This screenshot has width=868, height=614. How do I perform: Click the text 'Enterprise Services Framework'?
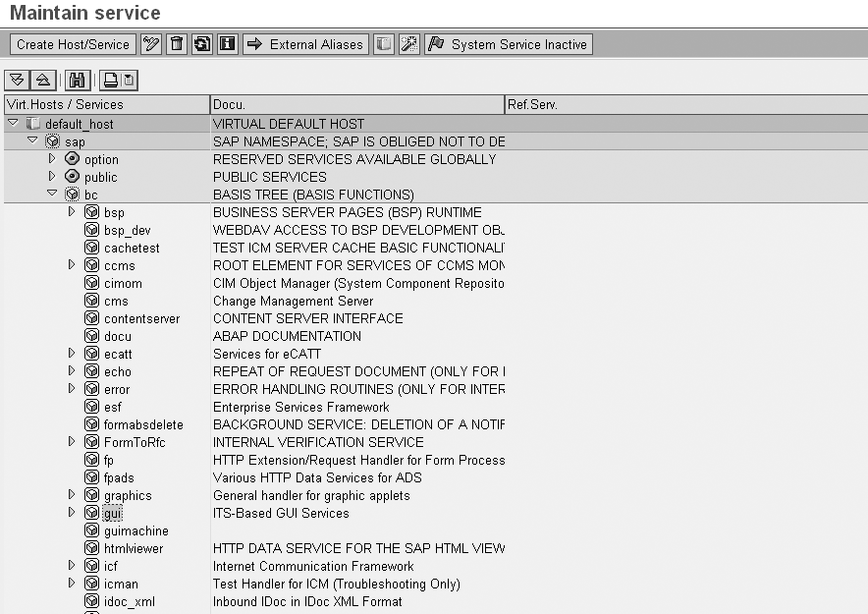(x=301, y=408)
